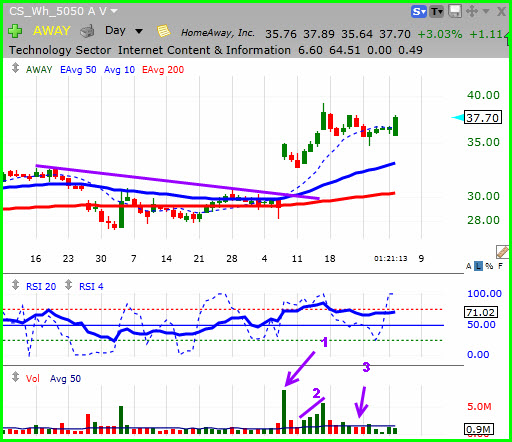This screenshot has height=442, width=512.
Task: Click the ruler drawing tools icon
Action: click(502, 252)
